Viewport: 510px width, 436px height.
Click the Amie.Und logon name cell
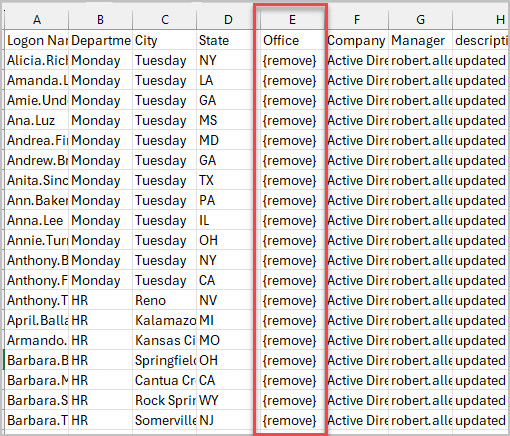point(37,100)
